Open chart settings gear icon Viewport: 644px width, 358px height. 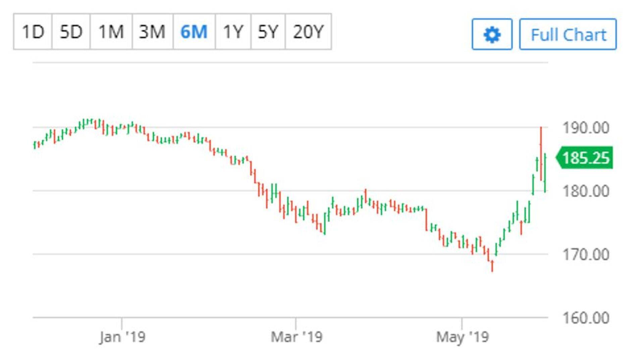pyautogui.click(x=492, y=35)
